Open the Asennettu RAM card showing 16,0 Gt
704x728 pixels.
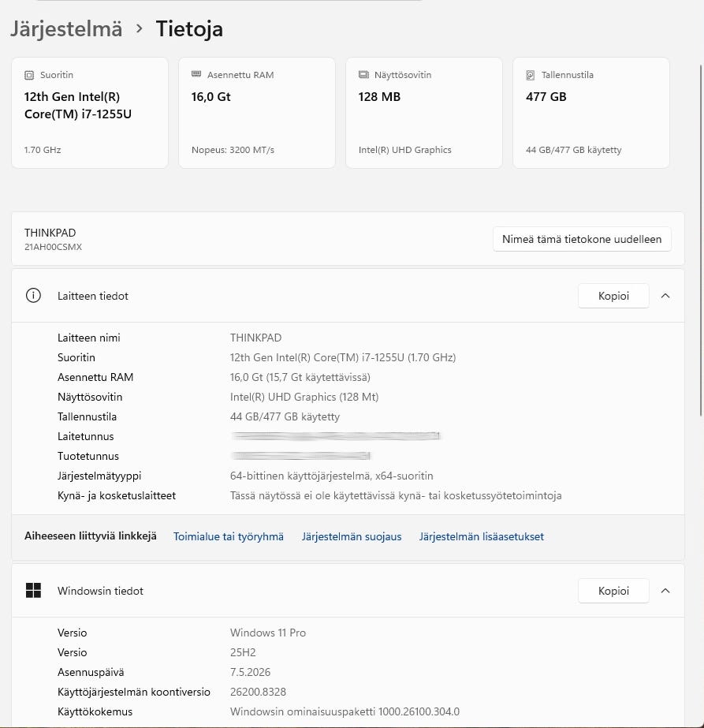[x=257, y=113]
